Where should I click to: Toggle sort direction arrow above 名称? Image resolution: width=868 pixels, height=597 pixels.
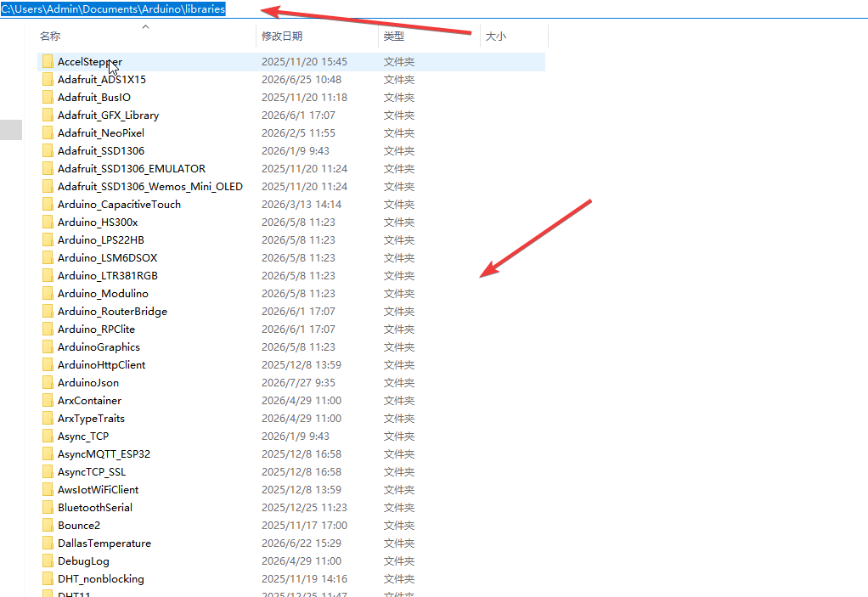(145, 26)
